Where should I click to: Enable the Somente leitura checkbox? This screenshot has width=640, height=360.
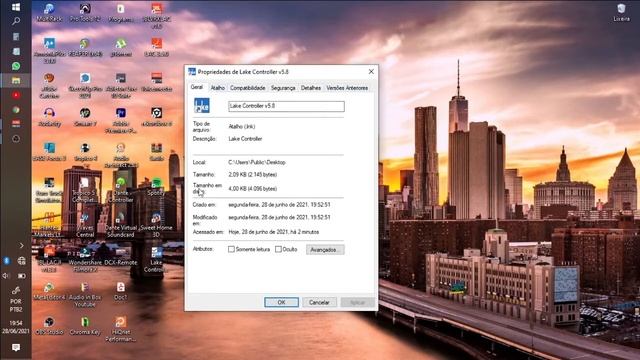(x=231, y=249)
